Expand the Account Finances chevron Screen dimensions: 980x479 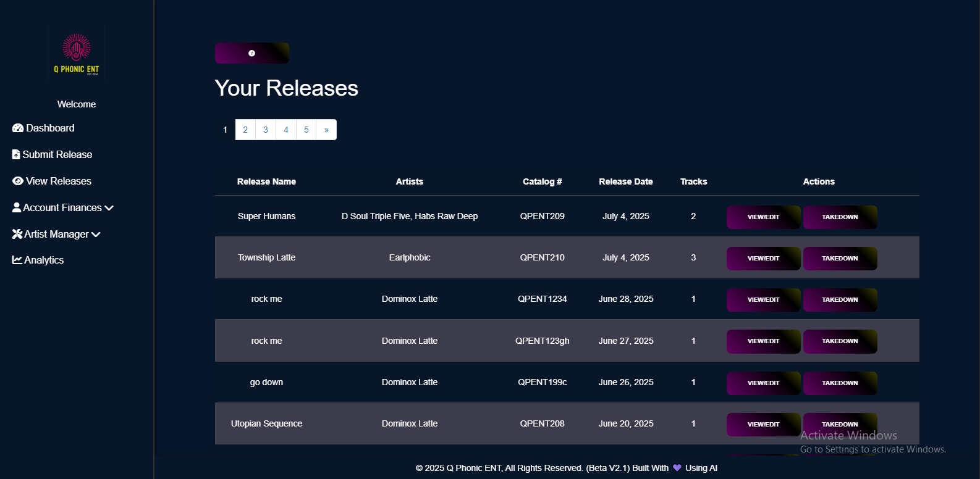(109, 208)
